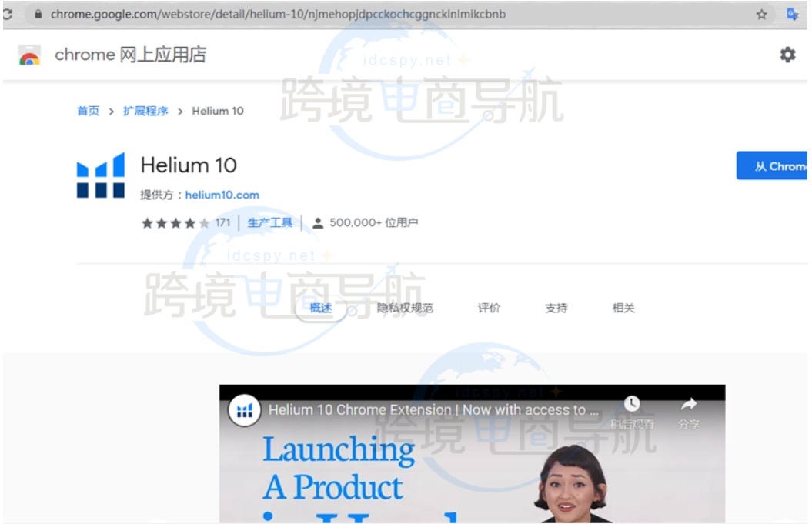Open the 相关 tab
The width and height of the screenshot is (812, 524).
pyautogui.click(x=623, y=307)
